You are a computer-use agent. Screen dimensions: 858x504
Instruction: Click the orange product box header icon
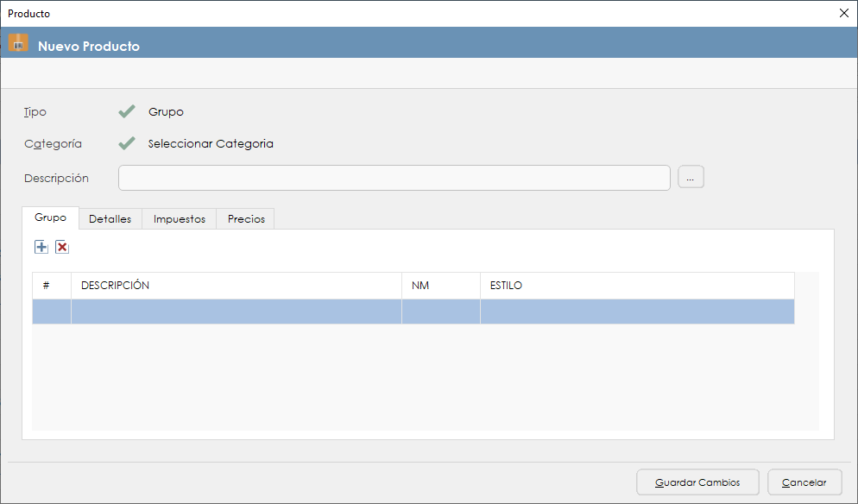[18, 43]
